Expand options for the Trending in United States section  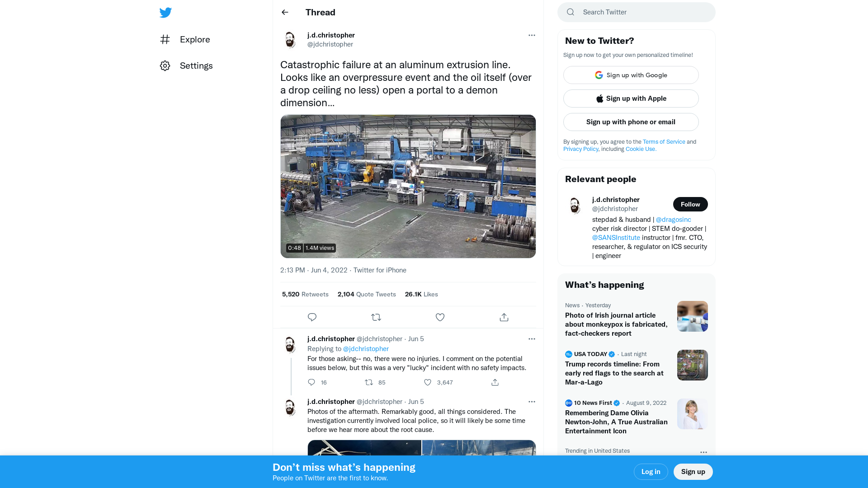(x=703, y=452)
